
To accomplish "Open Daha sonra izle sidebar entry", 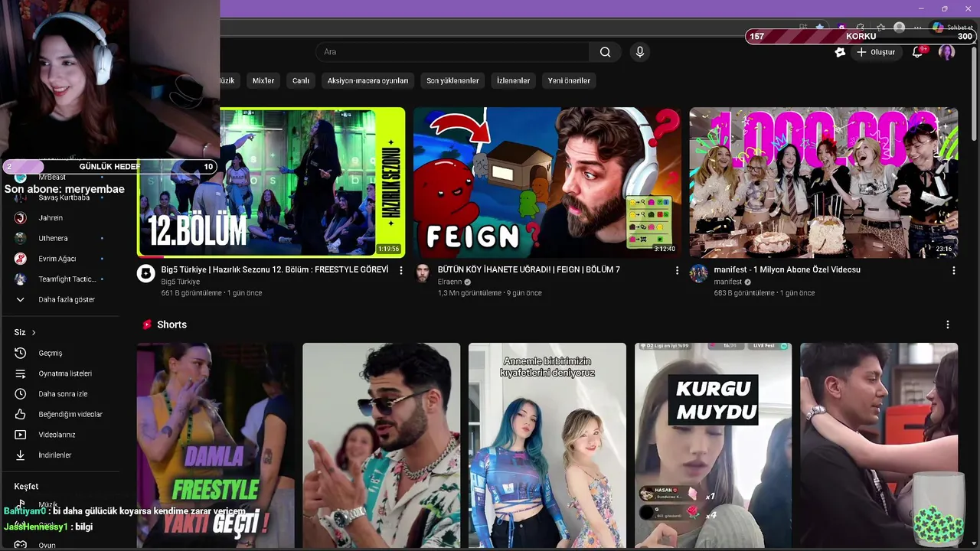I will pos(61,393).
